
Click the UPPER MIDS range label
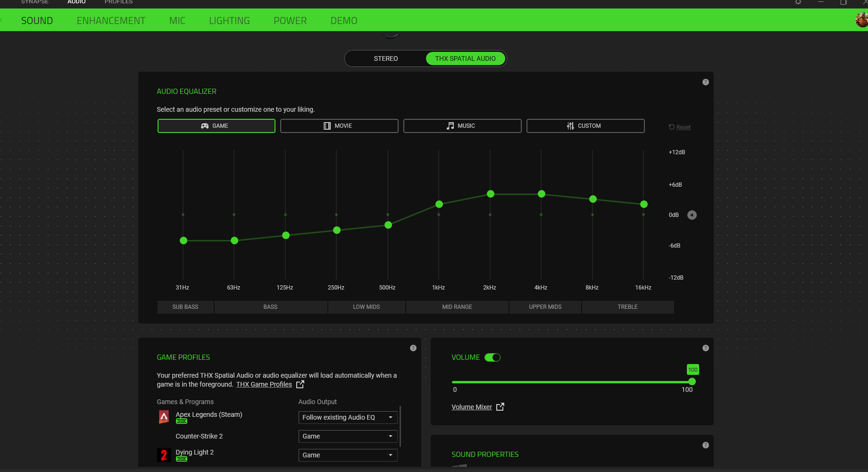coord(545,307)
